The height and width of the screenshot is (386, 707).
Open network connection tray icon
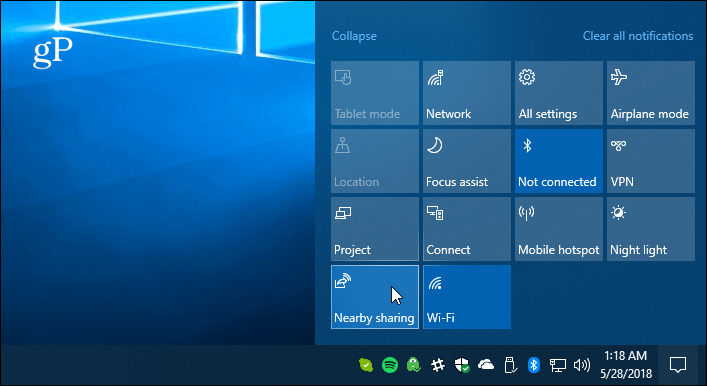click(x=557, y=365)
